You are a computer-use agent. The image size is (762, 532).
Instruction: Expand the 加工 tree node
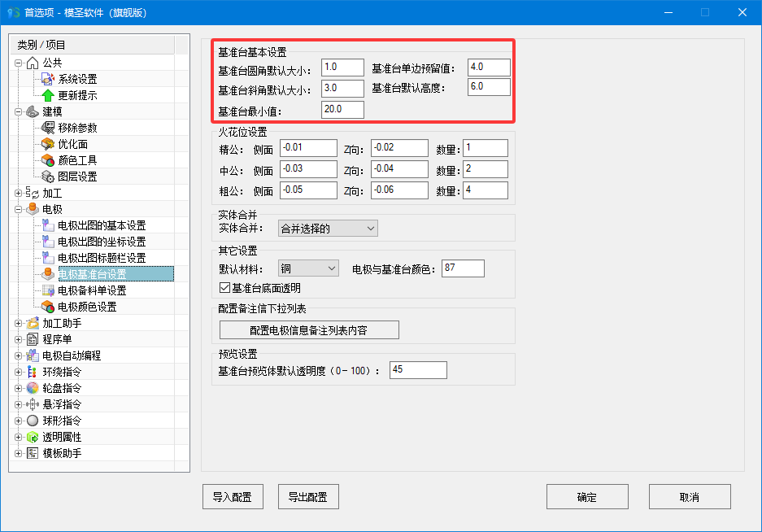19,193
